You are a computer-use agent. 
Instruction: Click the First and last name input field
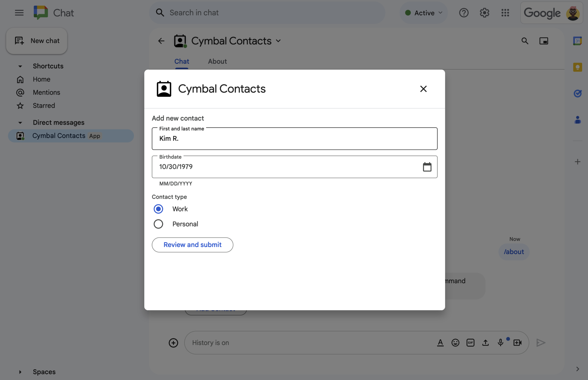(x=294, y=138)
